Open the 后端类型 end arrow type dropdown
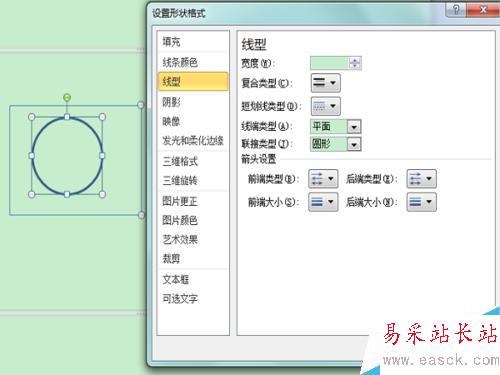The image size is (500, 375). [421, 179]
